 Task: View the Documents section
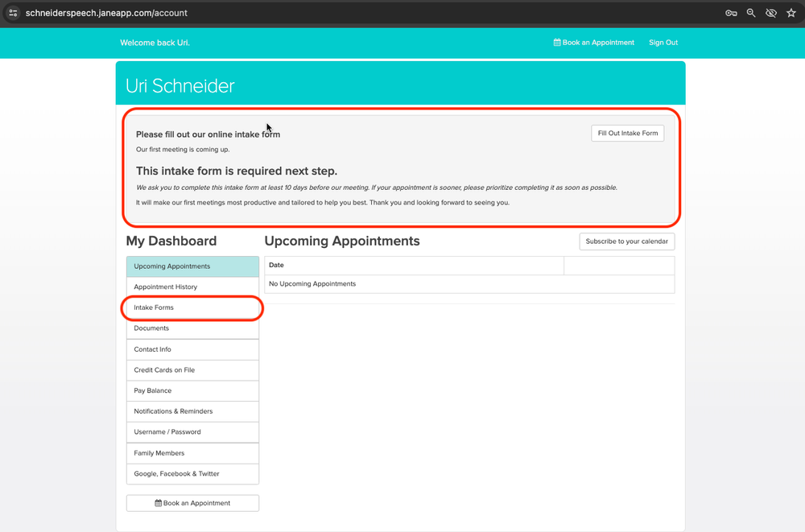[152, 328]
